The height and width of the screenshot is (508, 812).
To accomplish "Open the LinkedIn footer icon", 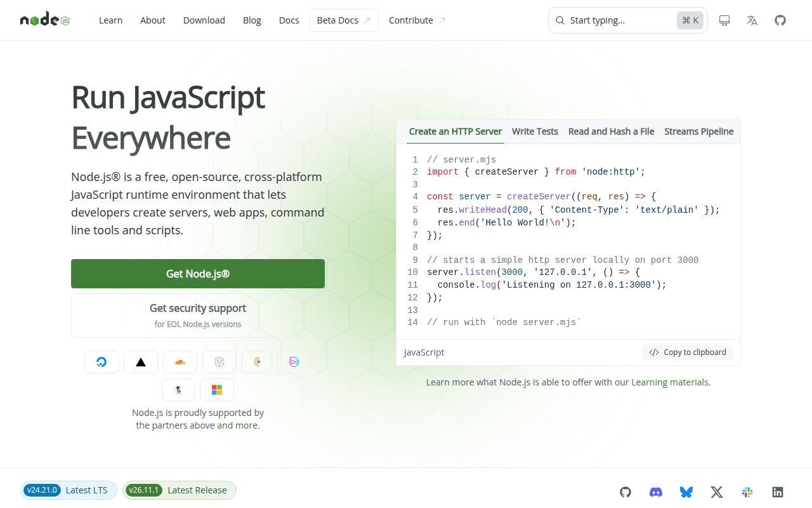I will coord(778,491).
